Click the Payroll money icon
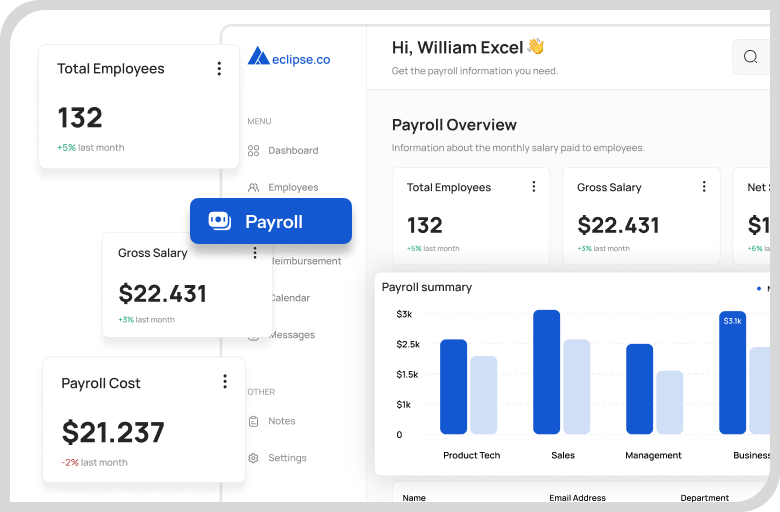 219,221
